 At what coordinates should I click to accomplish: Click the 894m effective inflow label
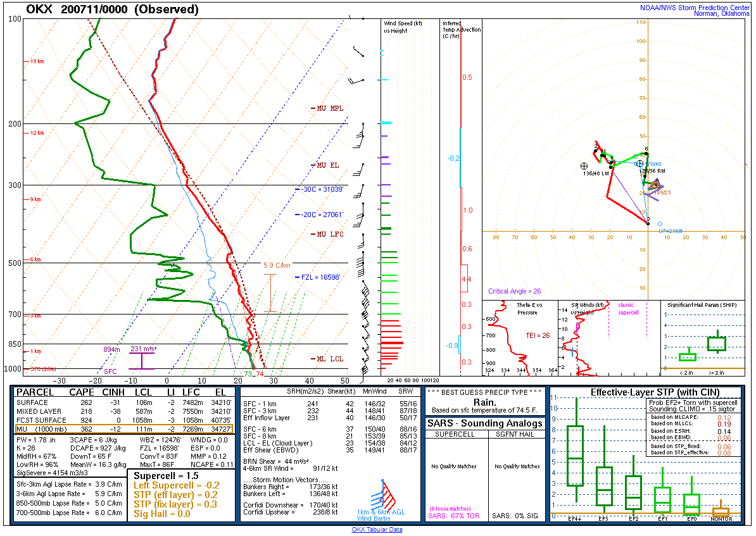(111, 349)
